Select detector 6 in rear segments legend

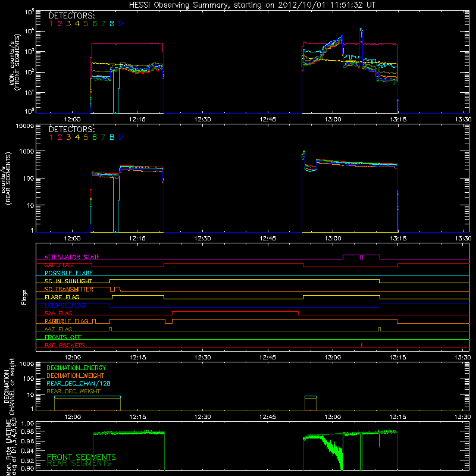click(x=95, y=137)
